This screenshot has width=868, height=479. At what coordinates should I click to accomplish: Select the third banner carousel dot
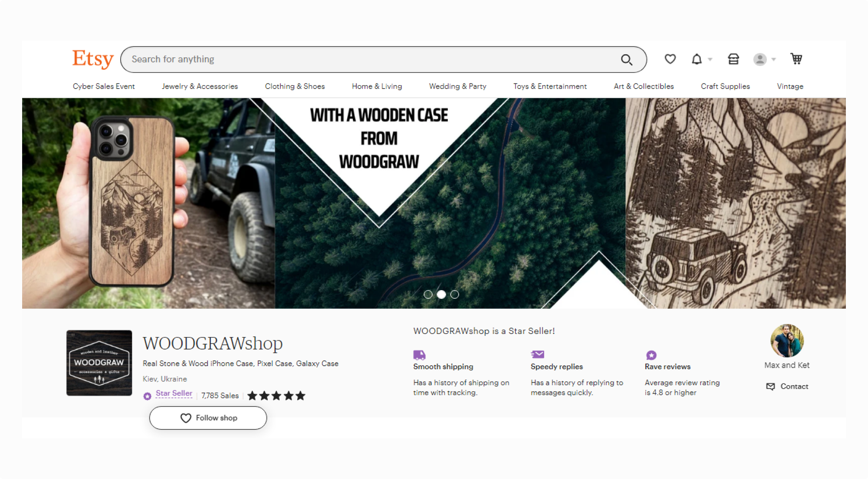coord(454,294)
